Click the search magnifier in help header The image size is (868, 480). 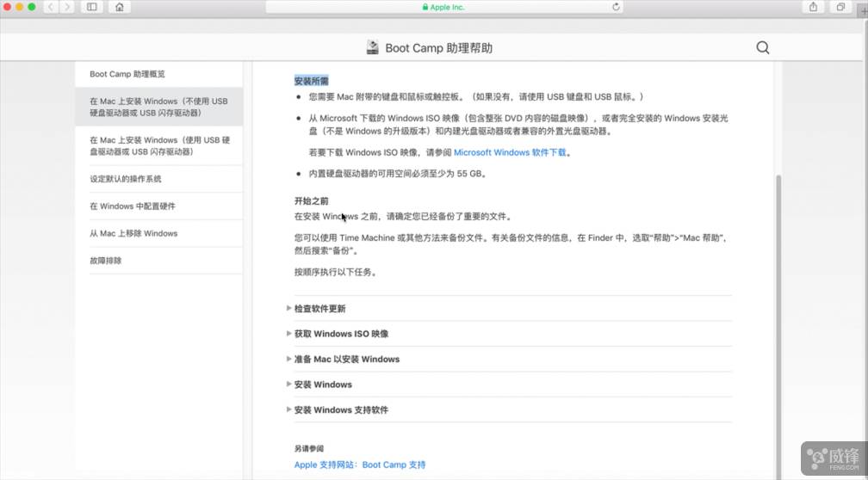click(763, 47)
